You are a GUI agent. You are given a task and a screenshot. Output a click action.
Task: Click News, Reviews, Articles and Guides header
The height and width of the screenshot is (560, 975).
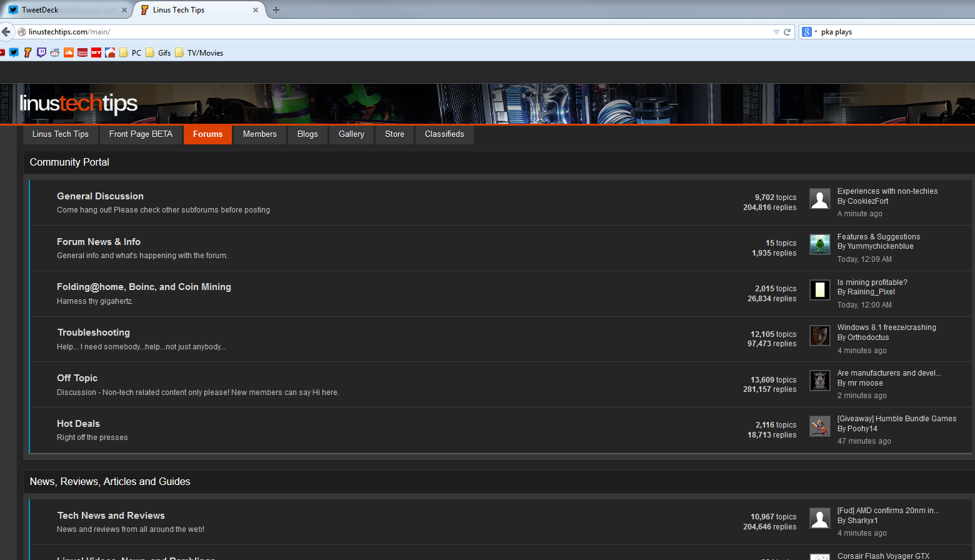point(110,482)
